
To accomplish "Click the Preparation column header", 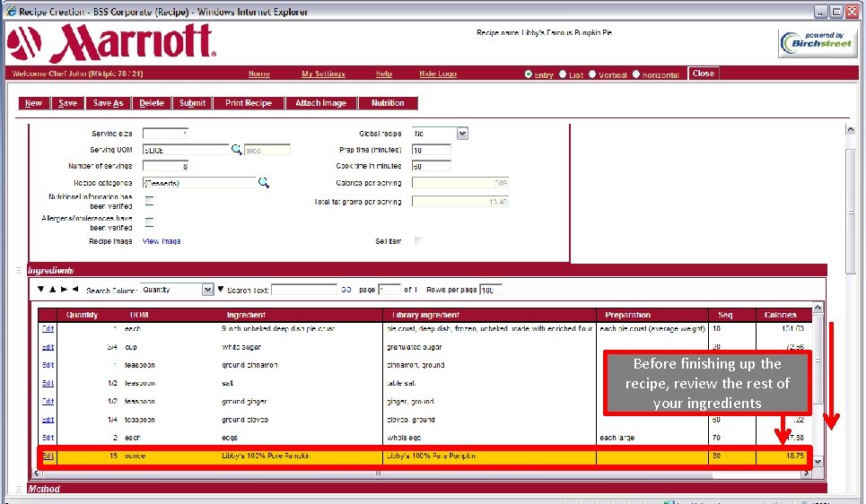I will click(x=627, y=315).
